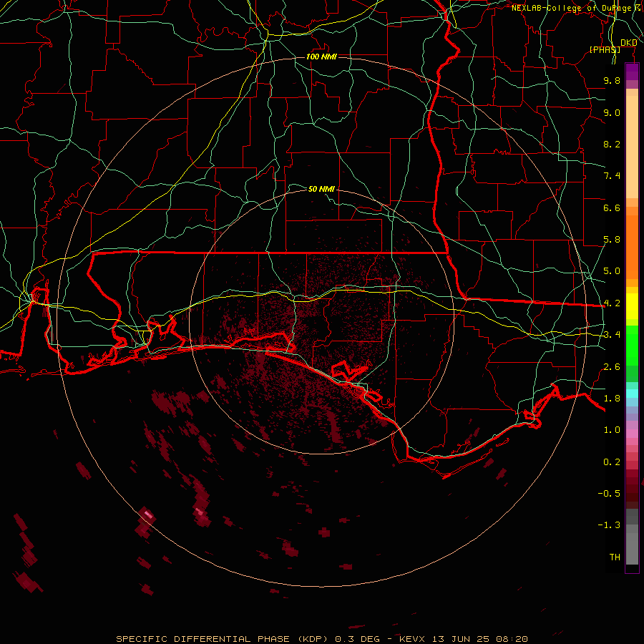Click the 8.2 scale value

coord(612,144)
